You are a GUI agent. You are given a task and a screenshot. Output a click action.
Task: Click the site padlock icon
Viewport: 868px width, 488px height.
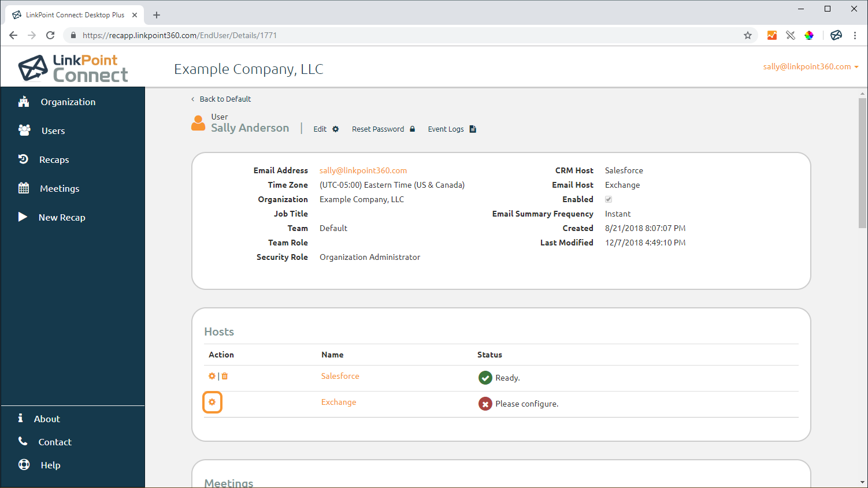73,35
